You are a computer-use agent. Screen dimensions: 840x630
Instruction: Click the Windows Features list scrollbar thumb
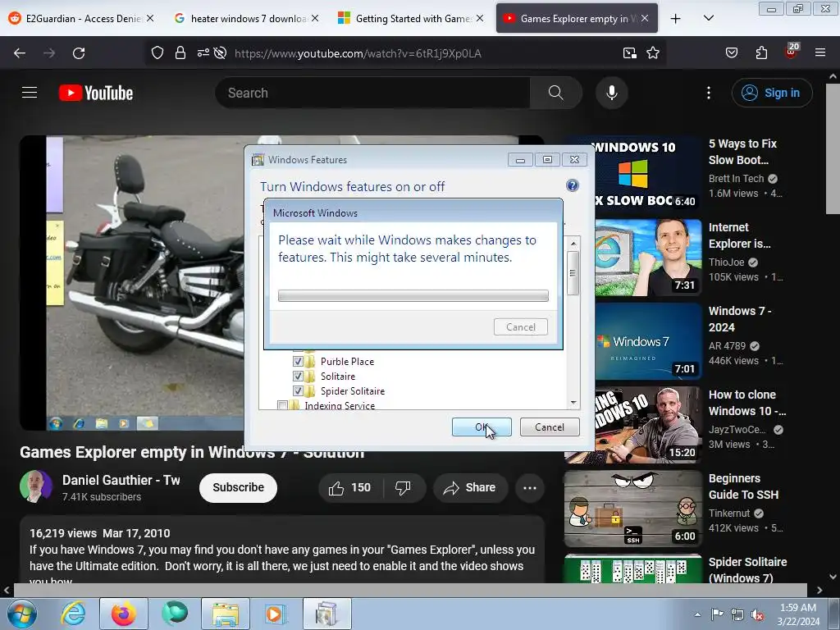coord(573,272)
